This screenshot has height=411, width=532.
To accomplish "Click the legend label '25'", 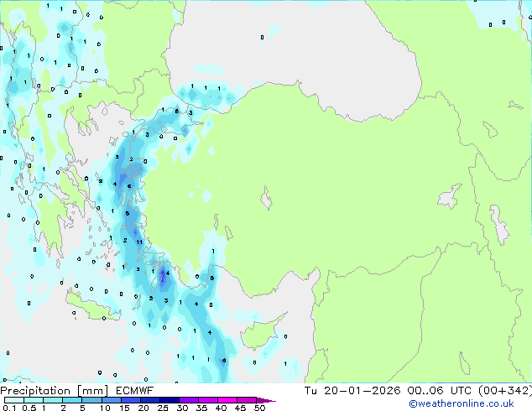I will (163, 408).
